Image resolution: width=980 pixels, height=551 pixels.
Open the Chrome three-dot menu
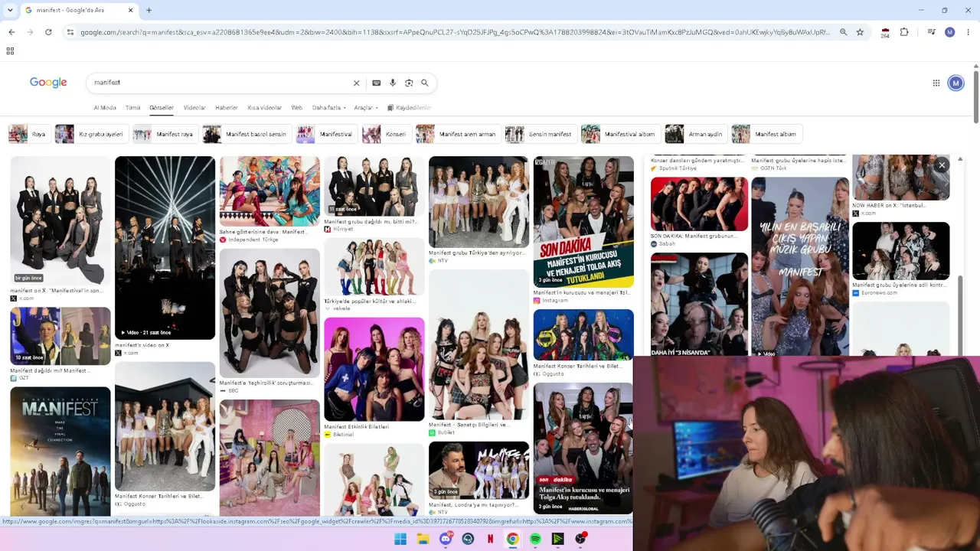(x=969, y=32)
